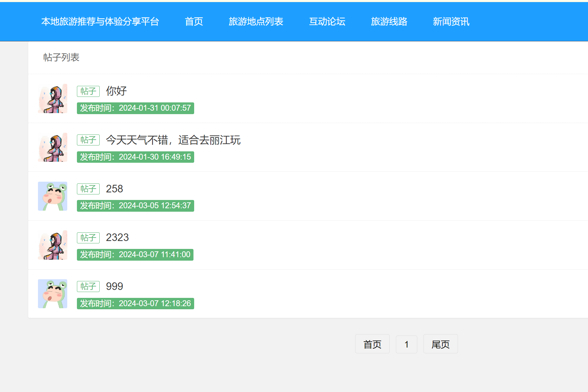Click the '帖子' tag beside post '258'

(88, 189)
